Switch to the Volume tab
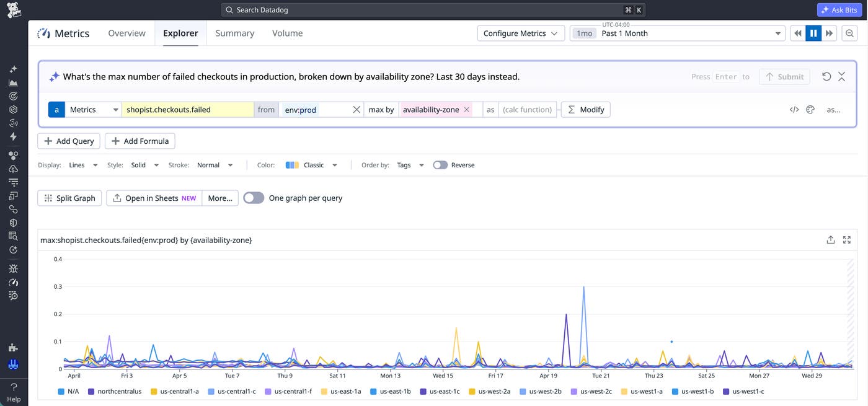Screen dimensions: 868x406 click(287, 33)
